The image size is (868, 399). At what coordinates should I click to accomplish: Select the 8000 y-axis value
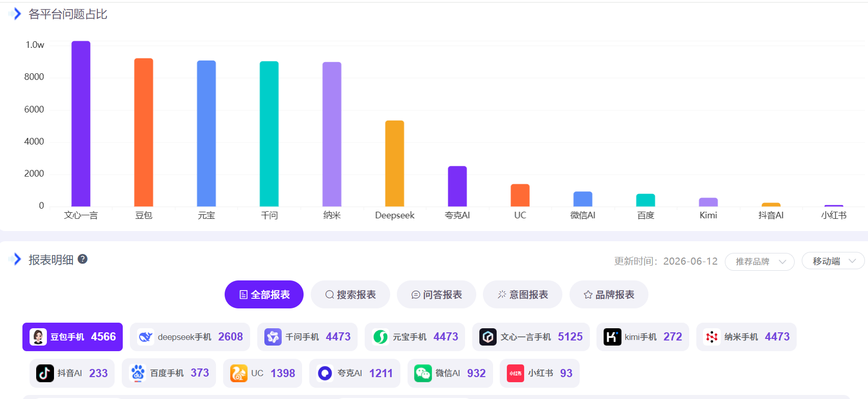34,77
